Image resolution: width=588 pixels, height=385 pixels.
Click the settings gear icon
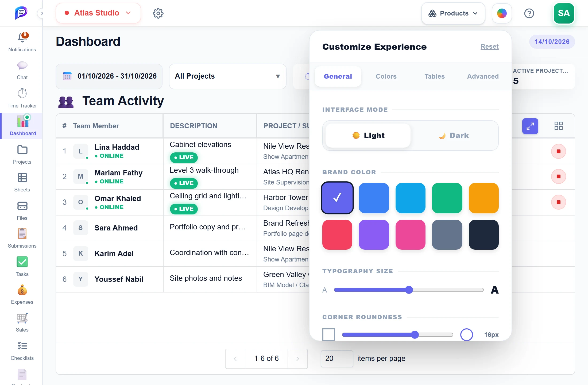pos(158,13)
